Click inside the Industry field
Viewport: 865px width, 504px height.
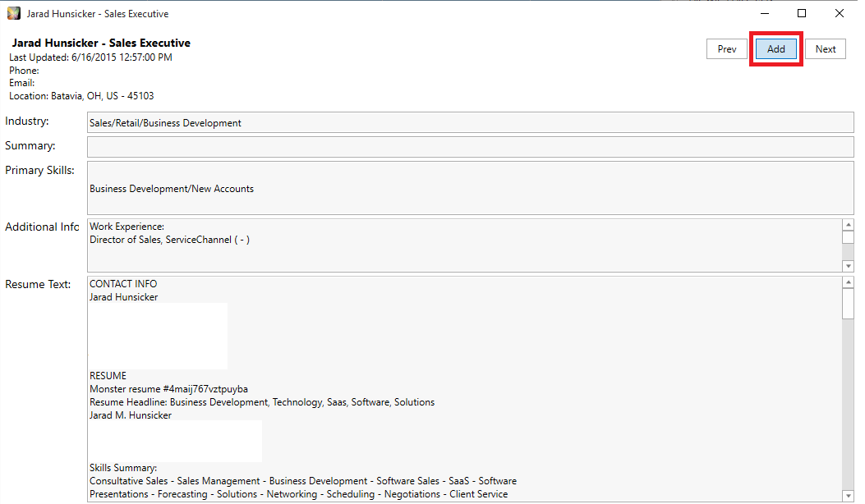470,122
